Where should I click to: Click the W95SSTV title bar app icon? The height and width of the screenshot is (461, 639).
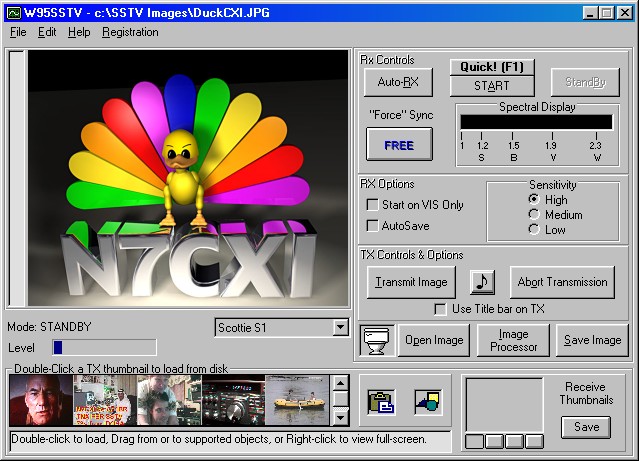coord(13,13)
